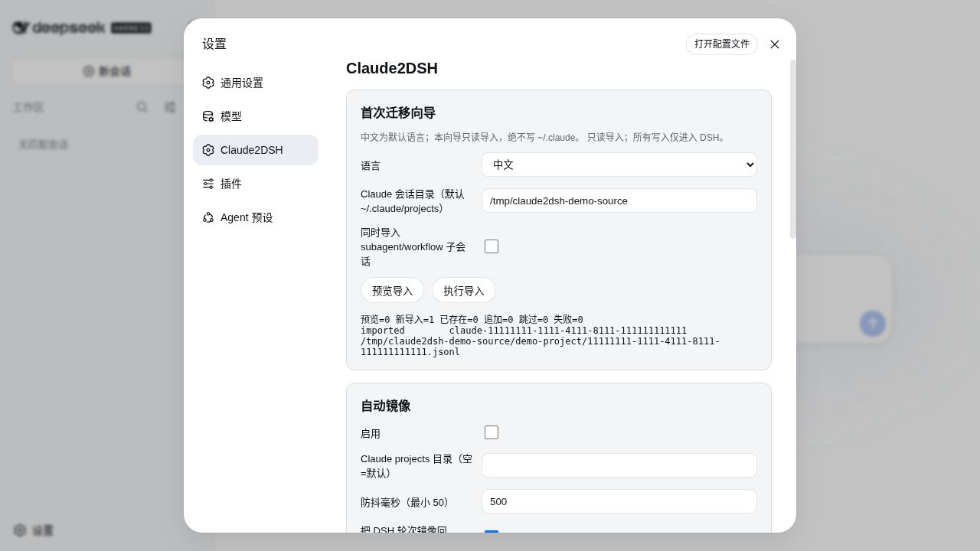Screen dimensions: 980x551
Task: Click the 新会话 button in main window
Action: [x=107, y=71]
